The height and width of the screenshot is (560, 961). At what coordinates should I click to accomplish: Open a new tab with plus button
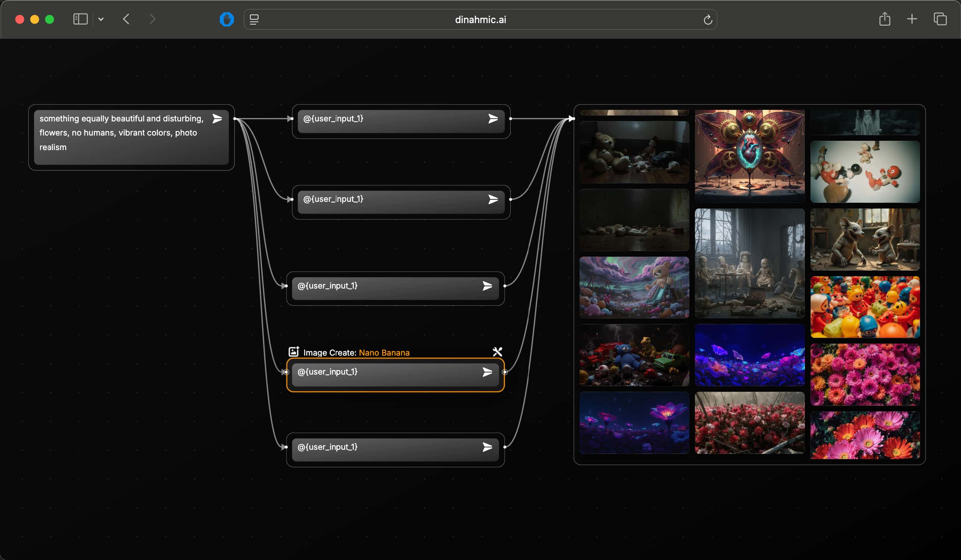912,19
